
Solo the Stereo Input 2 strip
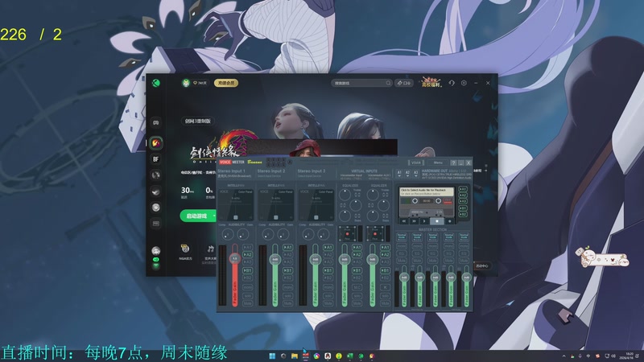pyautogui.click(x=287, y=295)
